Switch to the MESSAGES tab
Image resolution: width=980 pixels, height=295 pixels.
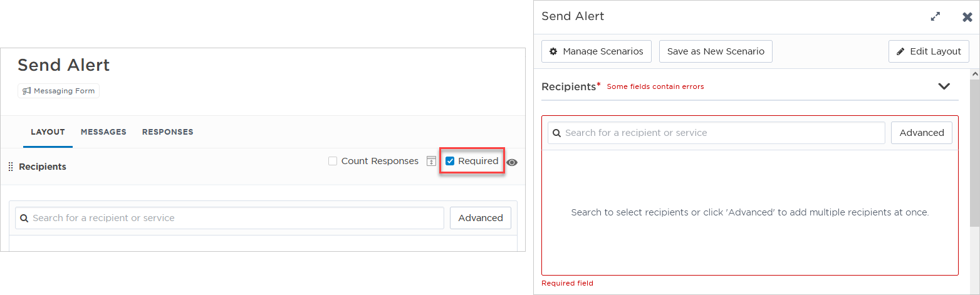[103, 132]
